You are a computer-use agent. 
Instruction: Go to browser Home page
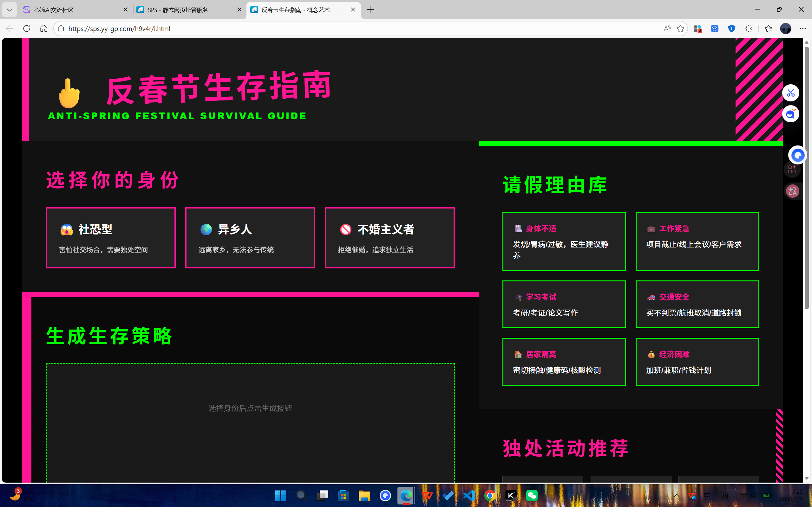(44, 29)
